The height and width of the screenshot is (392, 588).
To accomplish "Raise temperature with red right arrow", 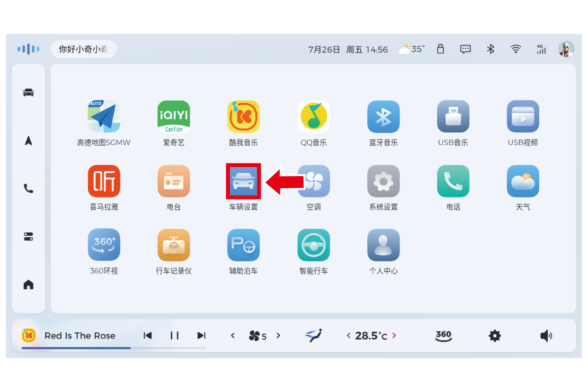I will click(x=394, y=336).
